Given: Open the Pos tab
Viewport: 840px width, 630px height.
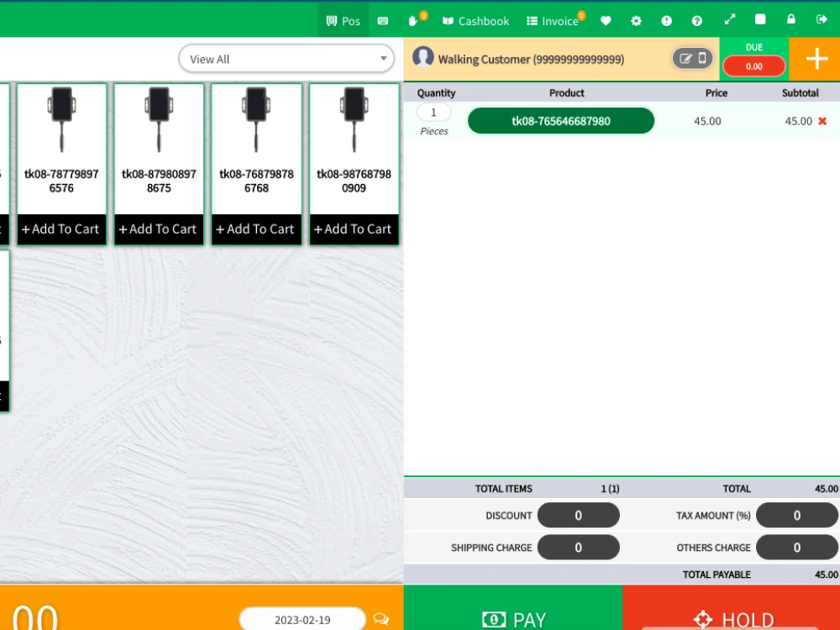Looking at the screenshot, I should (343, 21).
